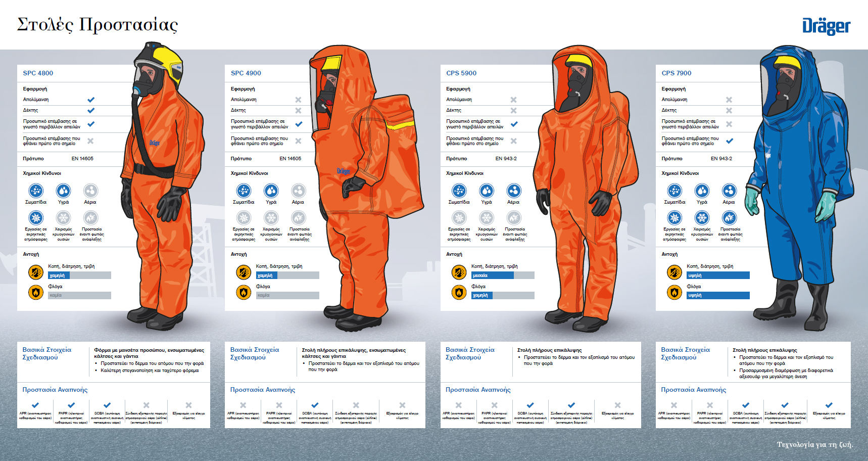Click the CPS 7900 panel title
This screenshot has height=461, width=868.
coord(676,73)
